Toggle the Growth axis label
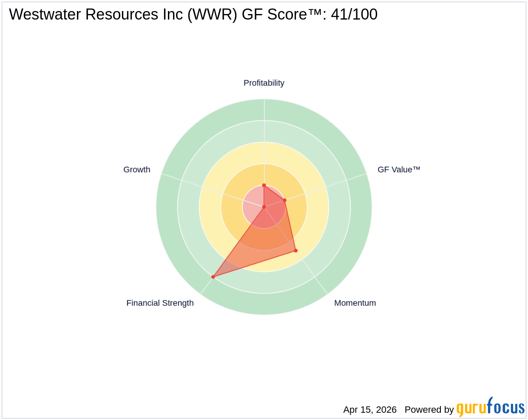Viewport: 528px width, 420px height. pyautogui.click(x=136, y=169)
